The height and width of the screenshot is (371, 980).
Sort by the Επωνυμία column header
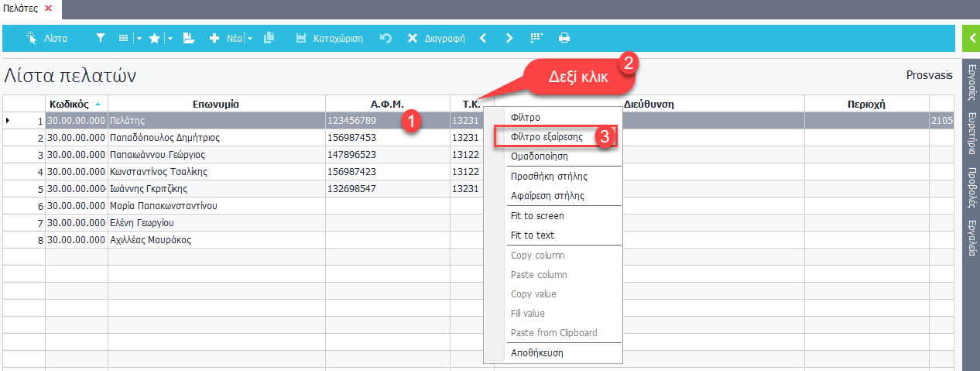pyautogui.click(x=216, y=104)
